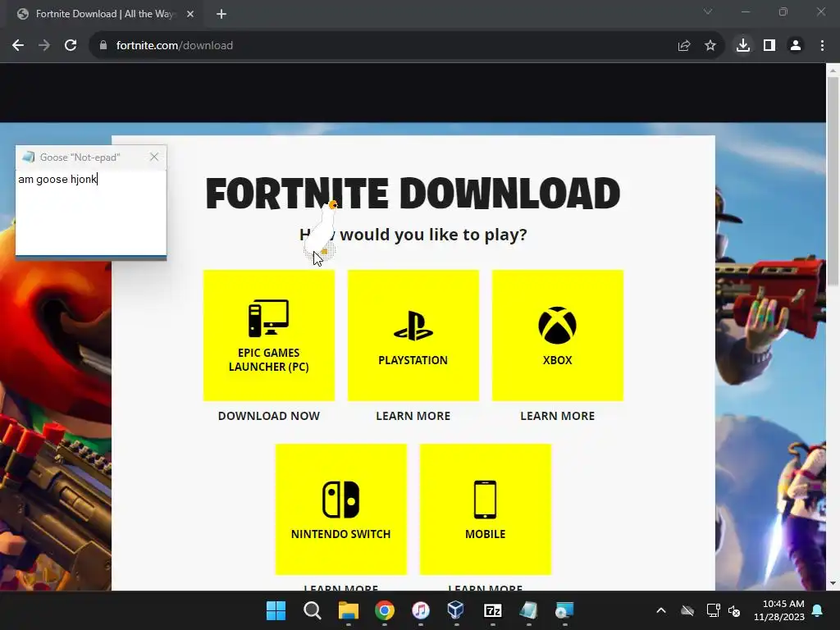Click the Nintendo Switch logo icon
Viewport: 840px width, 630px height.
[x=340, y=500]
